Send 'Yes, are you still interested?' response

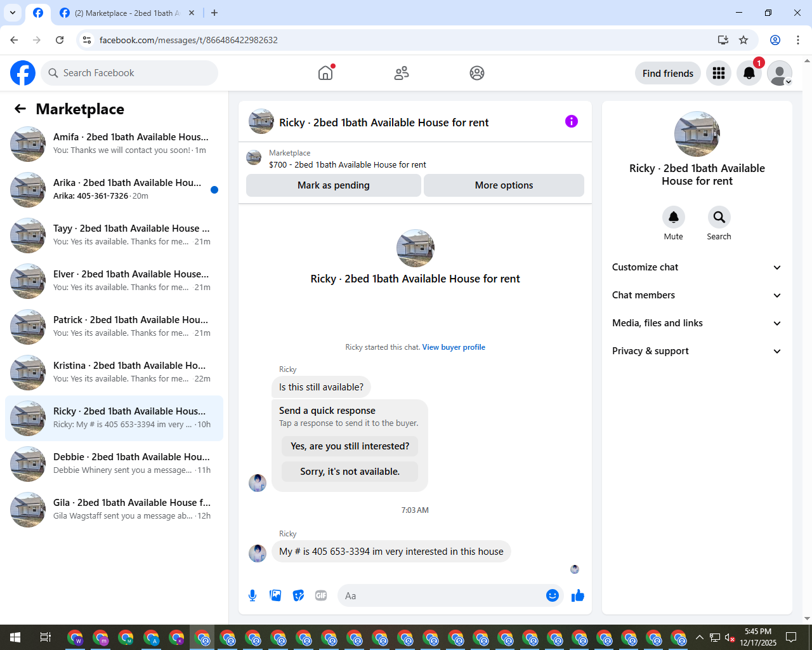(350, 446)
